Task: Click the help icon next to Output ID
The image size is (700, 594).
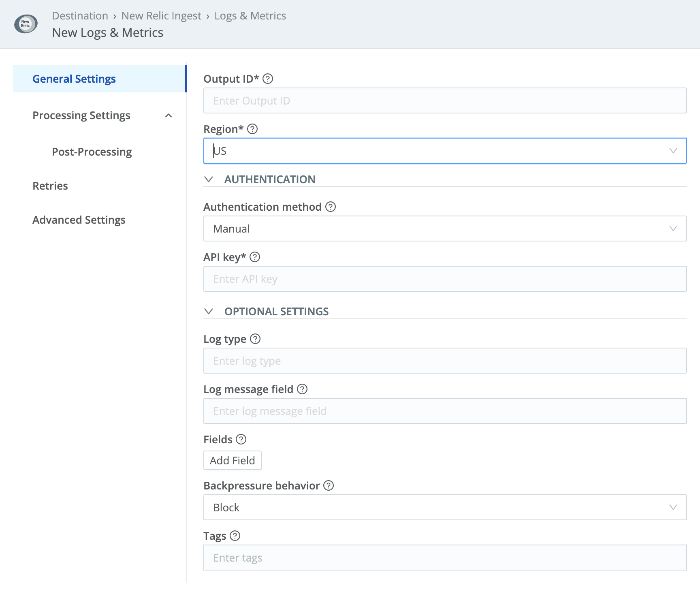Action: (268, 79)
